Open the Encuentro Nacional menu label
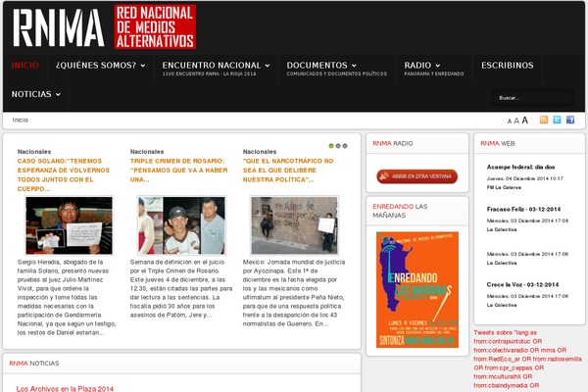588x392 pixels. click(212, 66)
